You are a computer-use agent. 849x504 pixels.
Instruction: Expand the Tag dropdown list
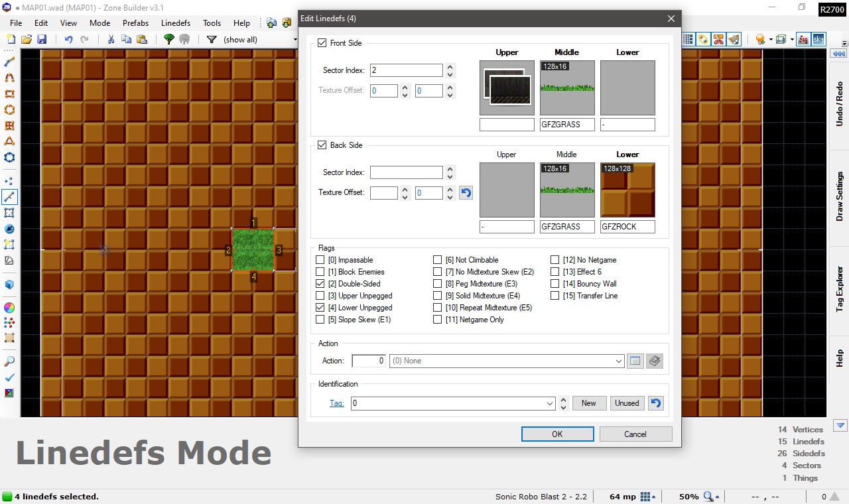pos(550,403)
